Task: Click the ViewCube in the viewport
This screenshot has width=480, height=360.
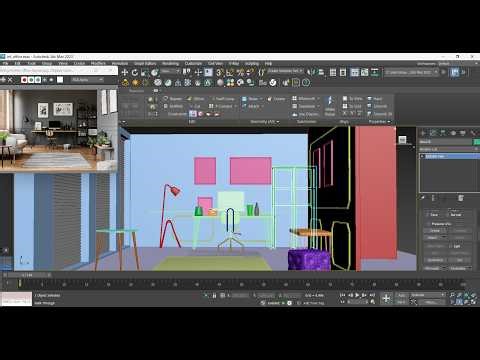Action: 402,140
